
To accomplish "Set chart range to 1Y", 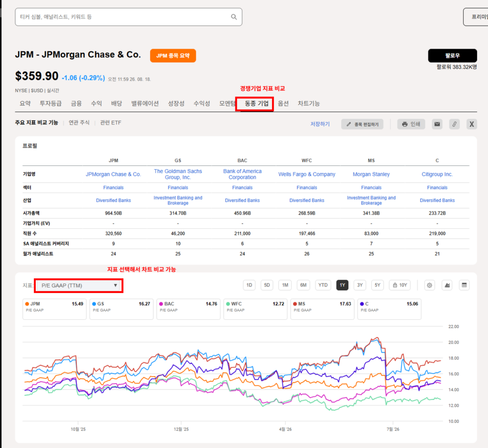I will pos(342,285).
